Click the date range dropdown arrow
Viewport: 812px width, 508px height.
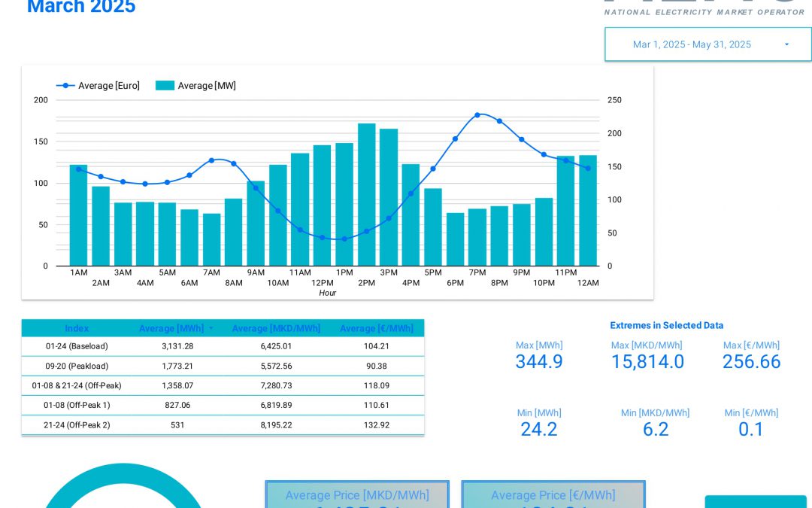pyautogui.click(x=786, y=44)
